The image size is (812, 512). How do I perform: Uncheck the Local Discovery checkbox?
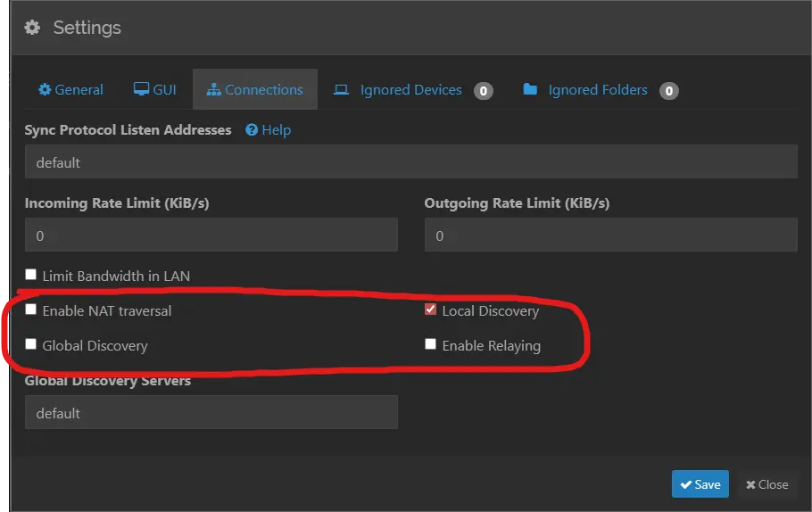[431, 310]
